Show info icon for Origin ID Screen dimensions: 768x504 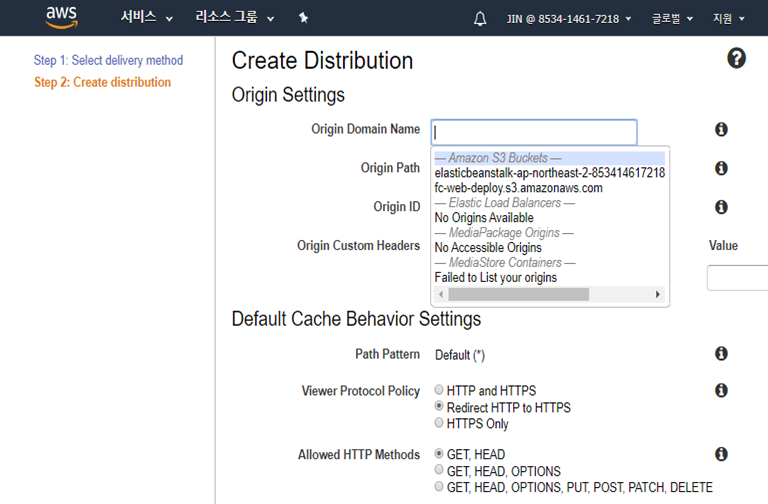click(x=721, y=207)
